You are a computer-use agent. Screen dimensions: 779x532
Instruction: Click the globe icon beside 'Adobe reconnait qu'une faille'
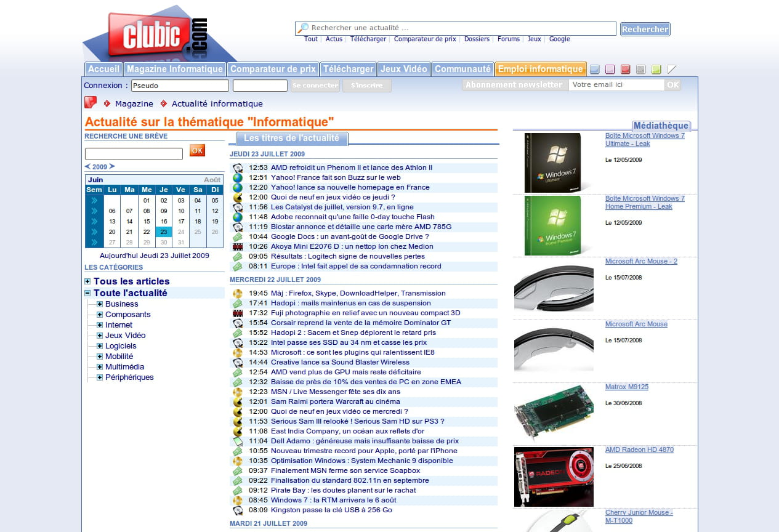pos(238,217)
